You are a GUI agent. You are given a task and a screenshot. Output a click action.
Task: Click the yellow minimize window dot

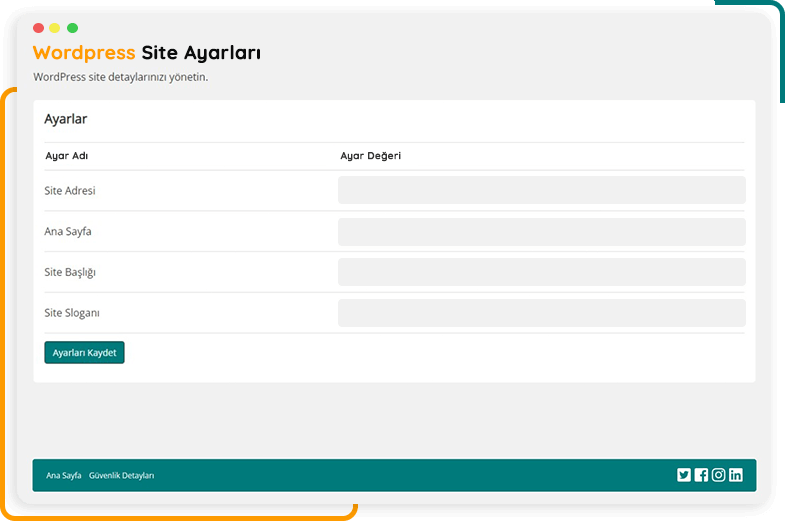[55, 28]
